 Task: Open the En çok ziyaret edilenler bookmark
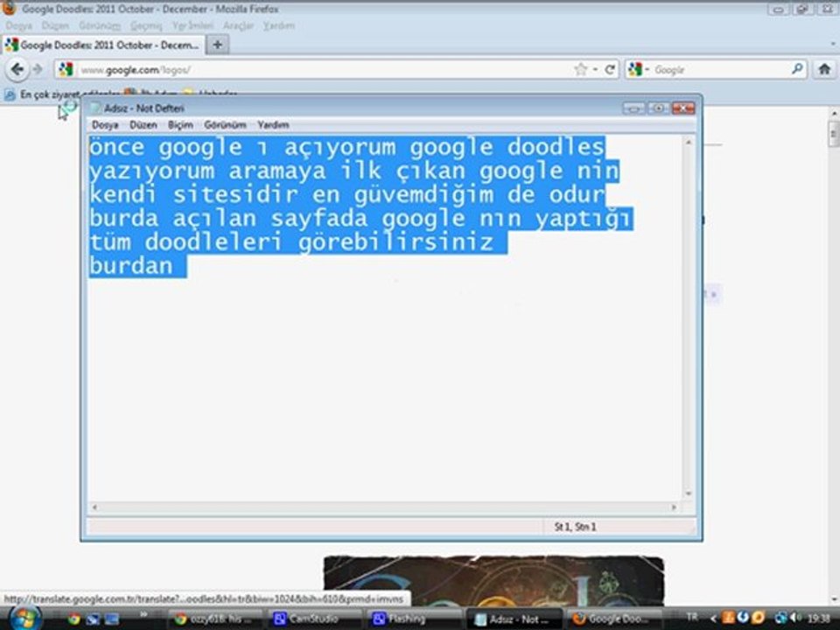[62, 94]
